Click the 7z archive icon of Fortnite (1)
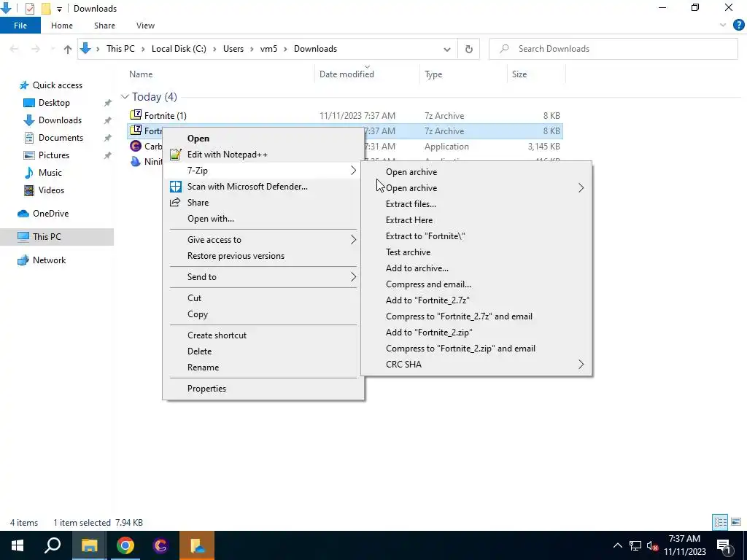Viewport: 747px width, 560px height. point(136,114)
